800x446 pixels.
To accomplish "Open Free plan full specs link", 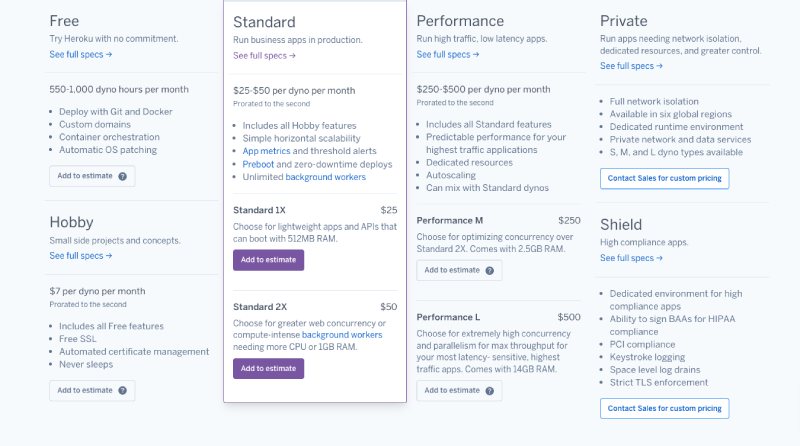I will [x=81, y=55].
